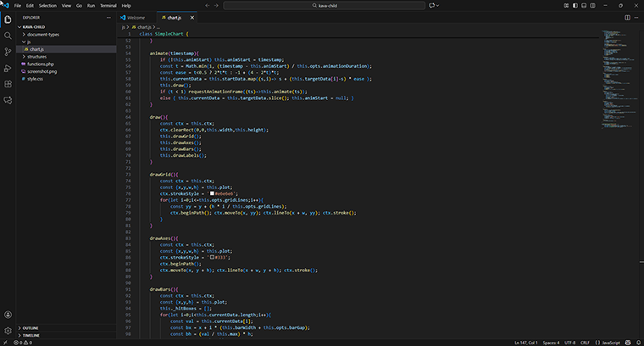Click the js breadcrumb segment
Screen dimensions: 644x346
(123, 27)
